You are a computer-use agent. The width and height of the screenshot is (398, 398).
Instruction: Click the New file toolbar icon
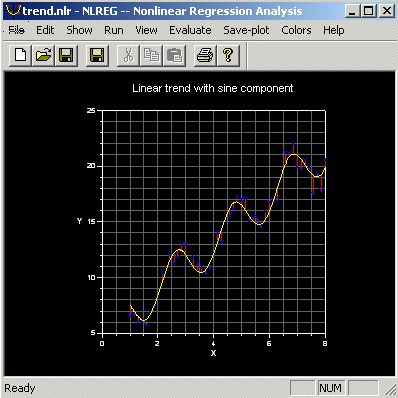coord(20,56)
